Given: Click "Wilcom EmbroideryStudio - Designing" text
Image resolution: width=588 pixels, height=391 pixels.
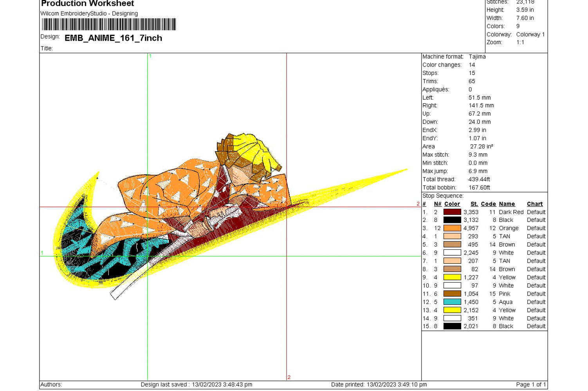Looking at the screenshot, I should (89, 13).
